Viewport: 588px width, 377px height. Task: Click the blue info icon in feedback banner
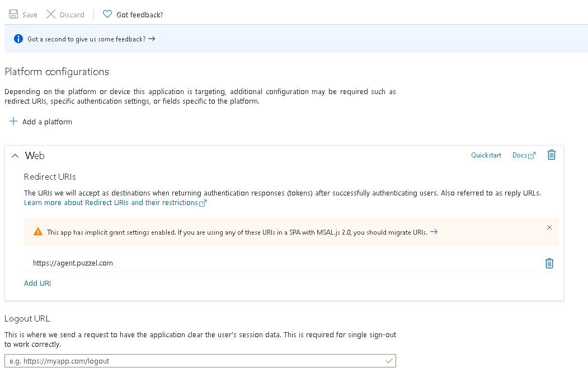(18, 39)
